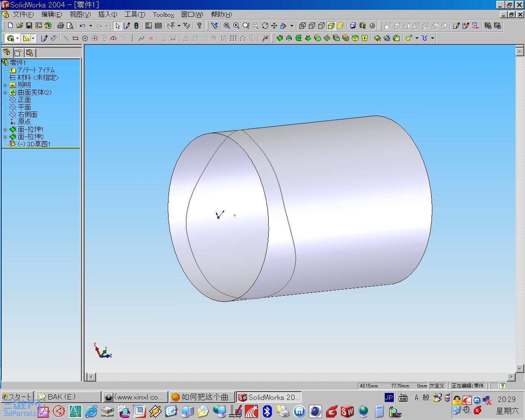Click the Smart Dimension icon
This screenshot has height=420, width=525.
coord(54,38)
